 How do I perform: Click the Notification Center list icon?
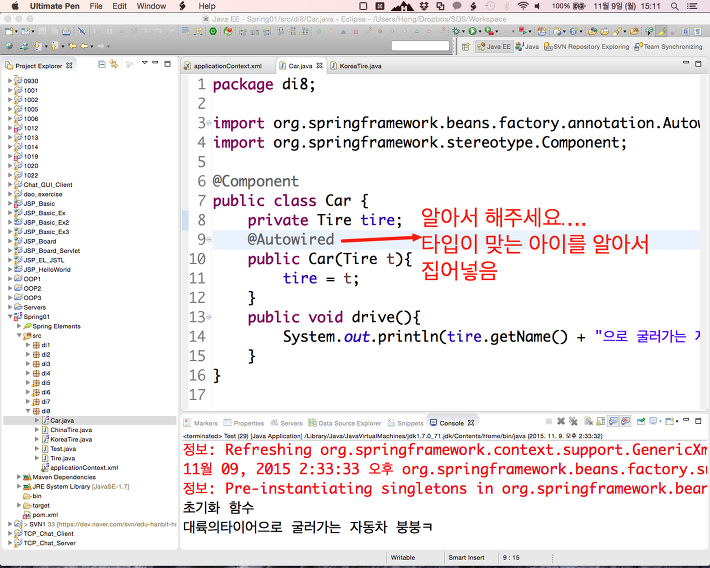[x=692, y=6]
